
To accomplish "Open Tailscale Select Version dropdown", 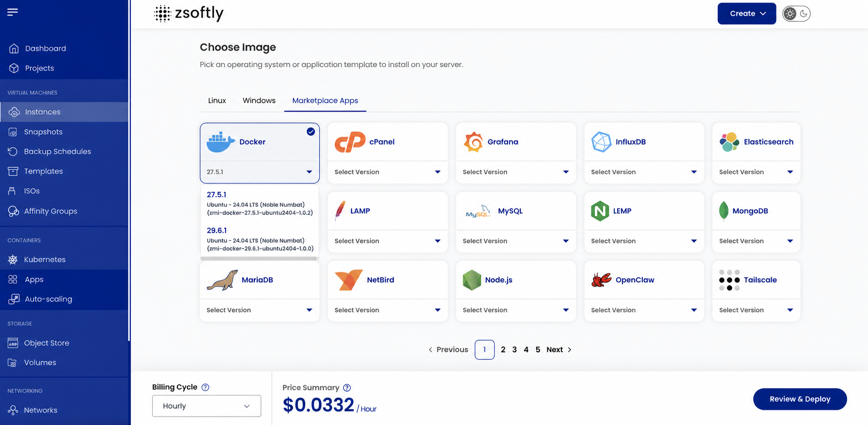I will 756,310.
